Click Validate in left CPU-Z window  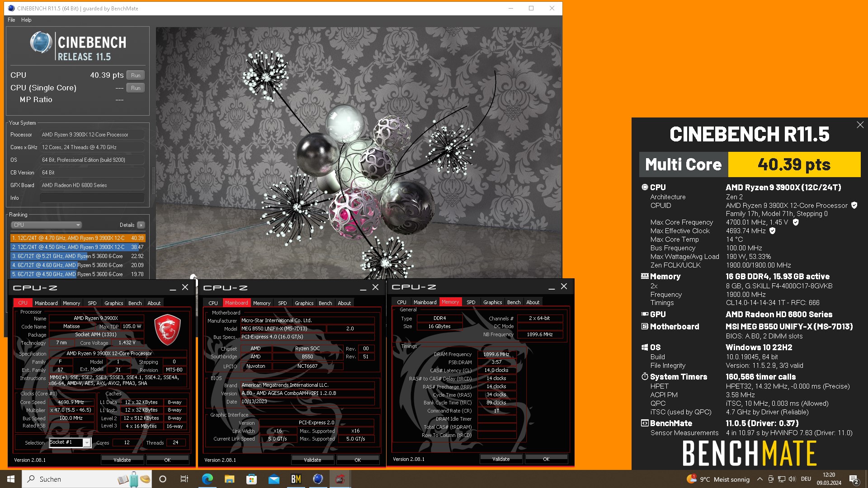coord(122,460)
